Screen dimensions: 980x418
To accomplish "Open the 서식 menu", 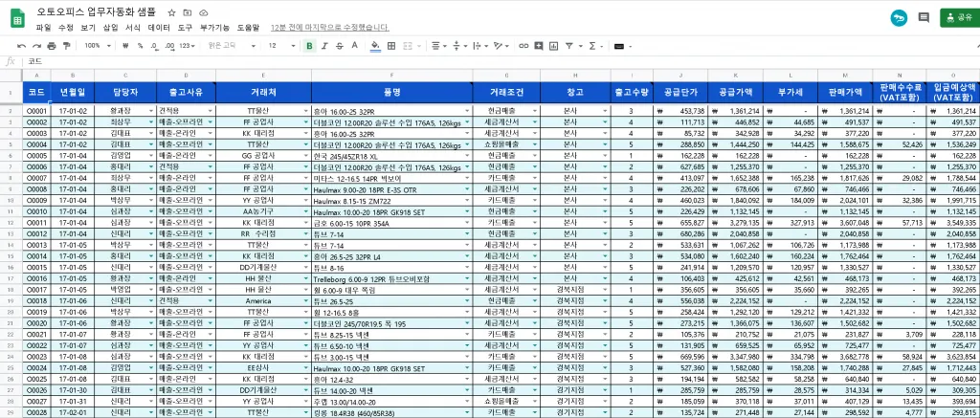I will tap(132, 28).
